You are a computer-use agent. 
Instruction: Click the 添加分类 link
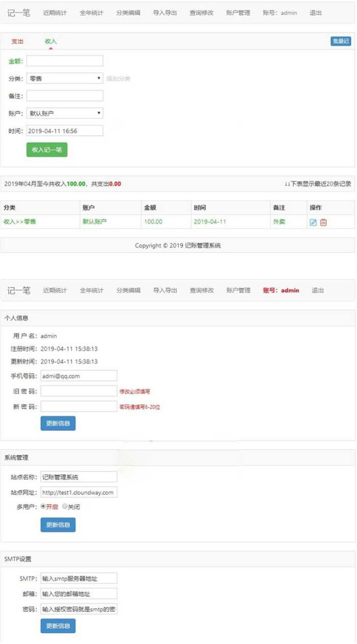coord(118,79)
